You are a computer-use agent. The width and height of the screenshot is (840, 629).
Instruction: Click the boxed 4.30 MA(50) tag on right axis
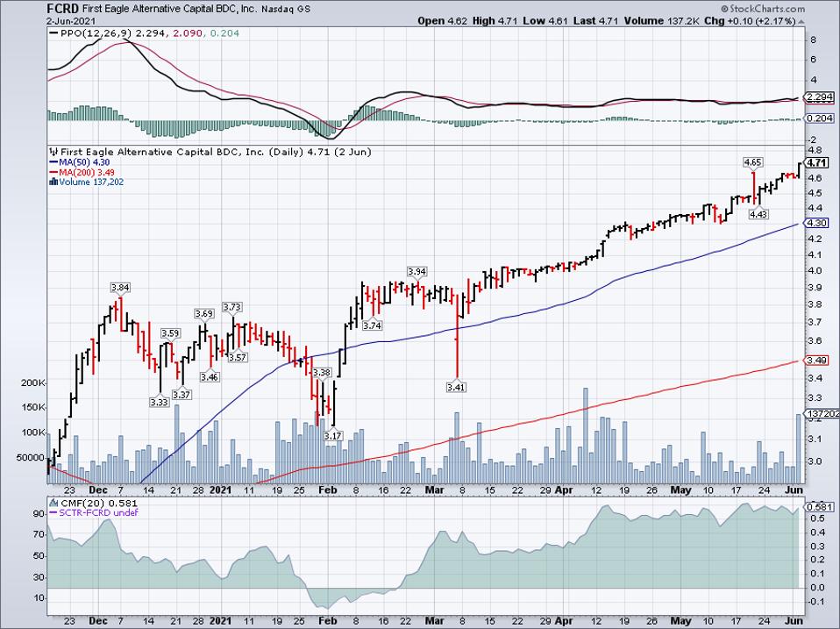point(817,223)
